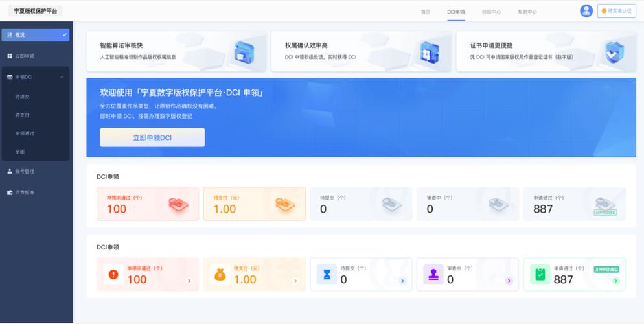Select 待提交 in the sidebar submenu
The height and width of the screenshot is (324, 644).
23,97
